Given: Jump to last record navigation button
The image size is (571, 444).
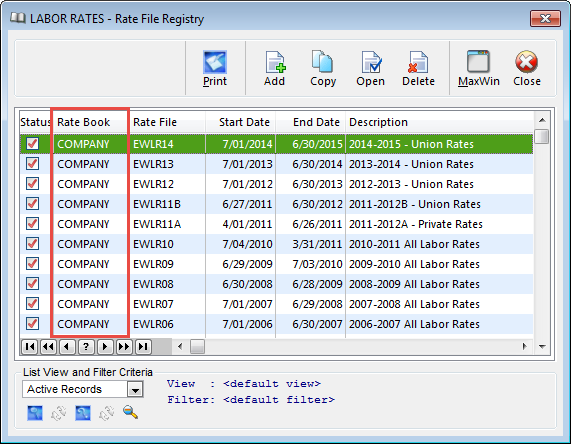Looking at the screenshot, I should pyautogui.click(x=143, y=346).
